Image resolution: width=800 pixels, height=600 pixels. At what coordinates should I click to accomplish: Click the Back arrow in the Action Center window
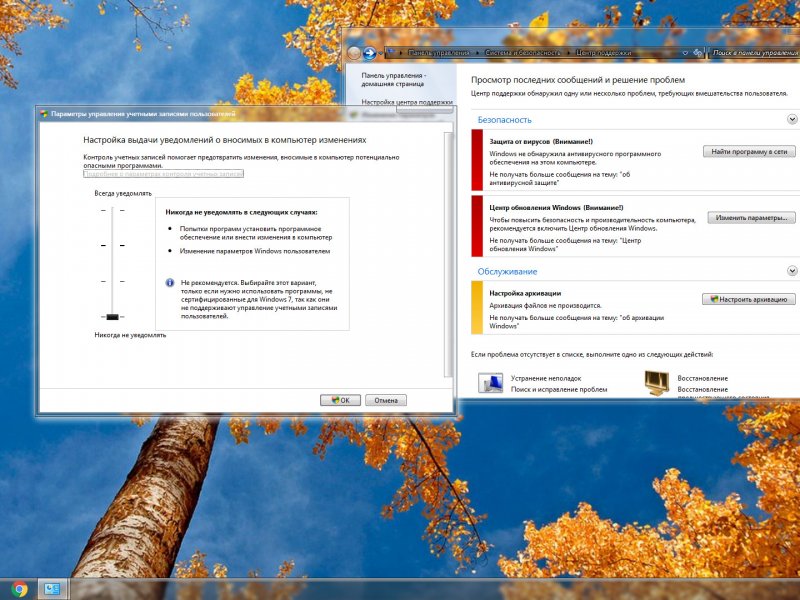(x=354, y=53)
